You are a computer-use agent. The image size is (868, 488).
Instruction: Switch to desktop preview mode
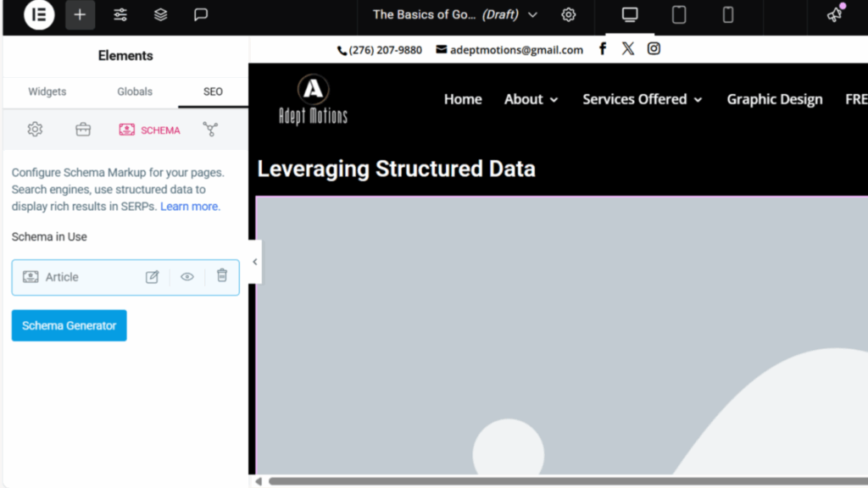pos(630,14)
